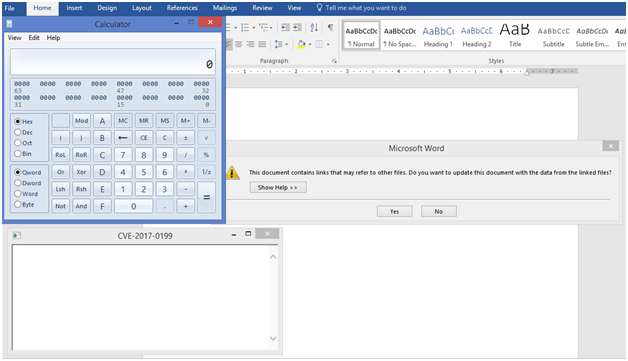Image resolution: width=628 pixels, height=361 pixels.
Task: Select the Hex radio button
Action: pos(18,121)
